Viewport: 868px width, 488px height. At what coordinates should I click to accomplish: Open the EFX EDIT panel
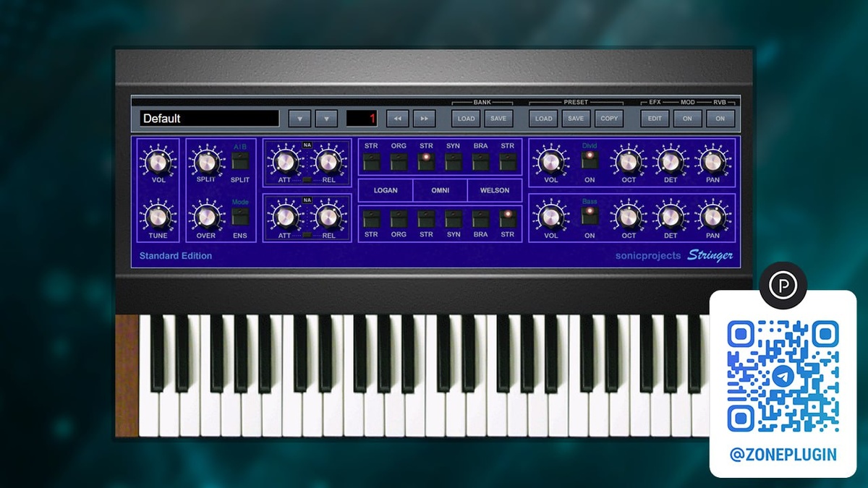click(x=655, y=119)
